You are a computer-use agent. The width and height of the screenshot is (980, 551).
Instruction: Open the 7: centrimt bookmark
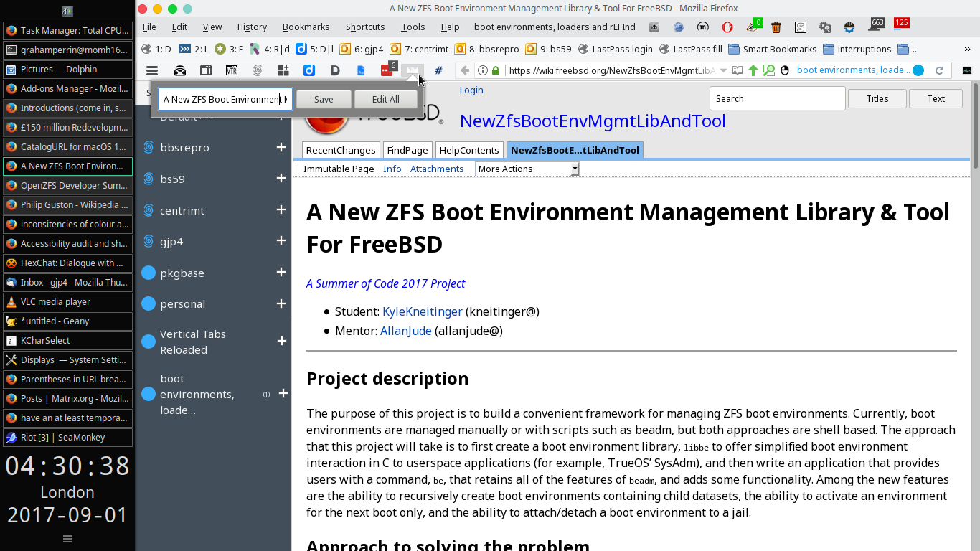(419, 50)
